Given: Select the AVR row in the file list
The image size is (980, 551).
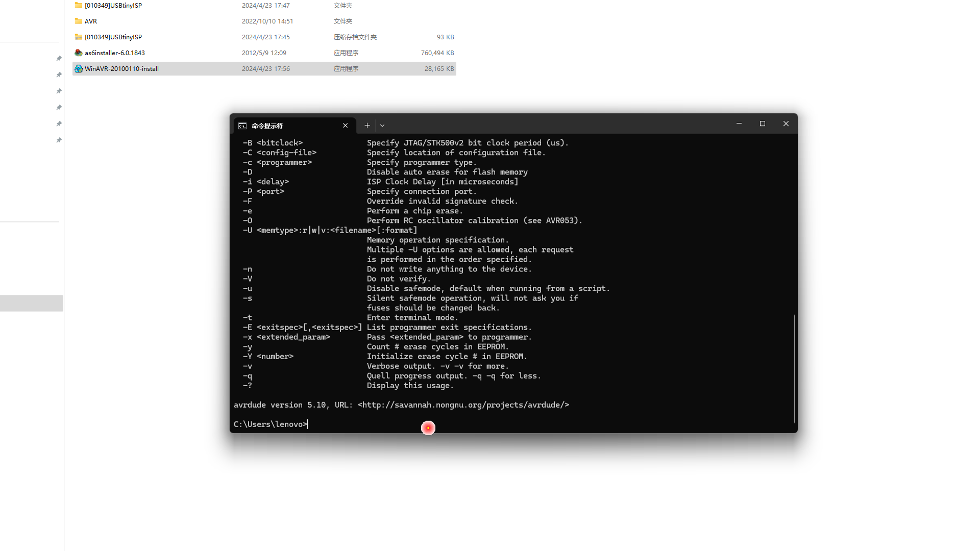Looking at the screenshot, I should coord(153,21).
